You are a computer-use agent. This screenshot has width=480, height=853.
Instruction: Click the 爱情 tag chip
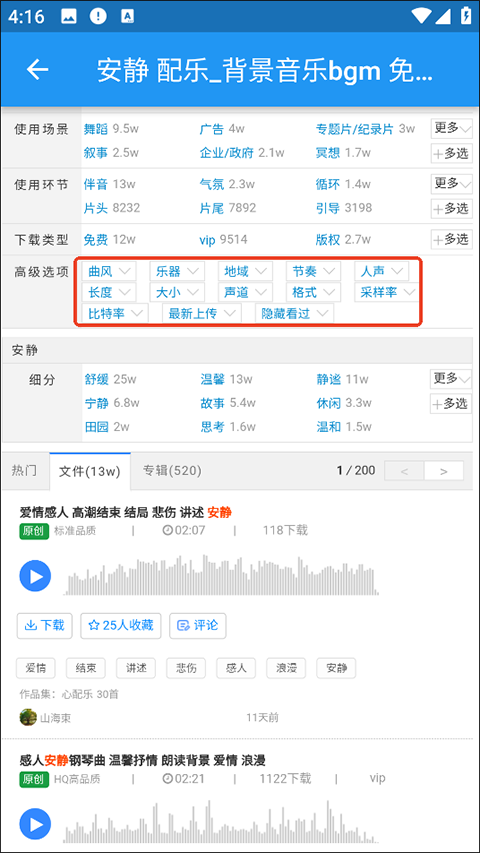tap(35, 668)
